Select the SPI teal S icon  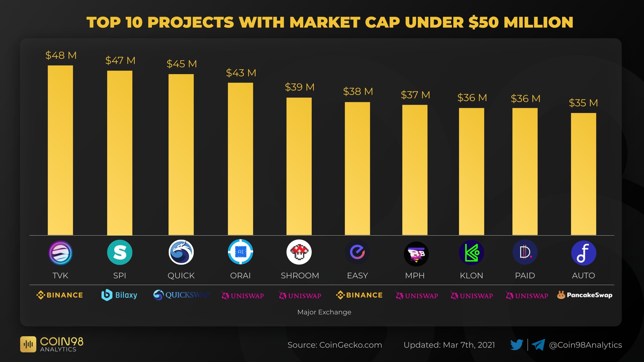point(120,252)
